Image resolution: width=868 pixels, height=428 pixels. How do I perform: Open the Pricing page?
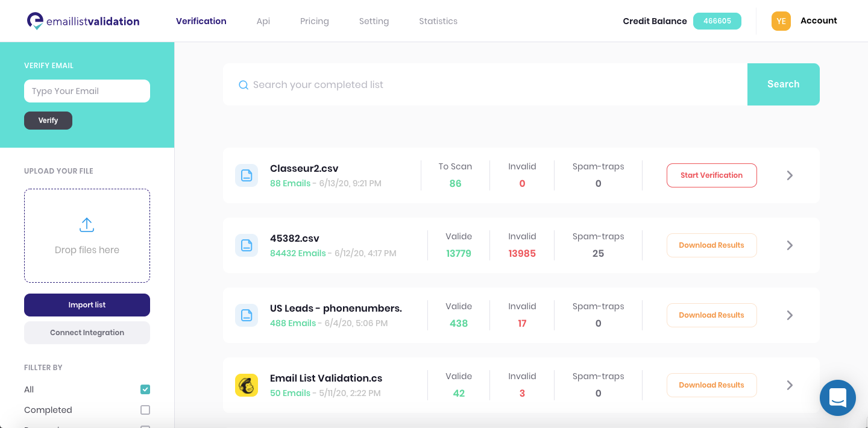(314, 20)
